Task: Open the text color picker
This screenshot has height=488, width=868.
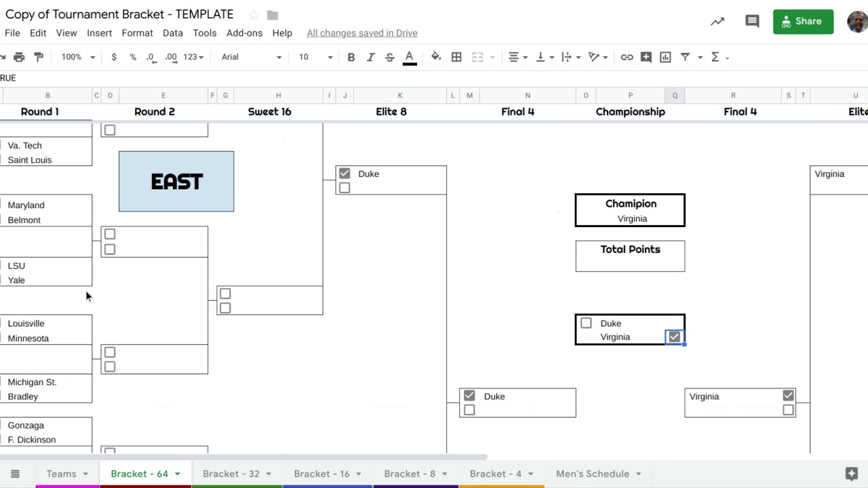Action: coord(410,58)
